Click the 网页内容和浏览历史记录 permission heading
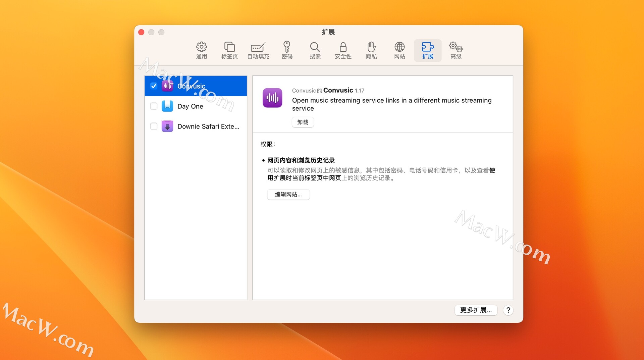644x360 pixels. (301, 160)
